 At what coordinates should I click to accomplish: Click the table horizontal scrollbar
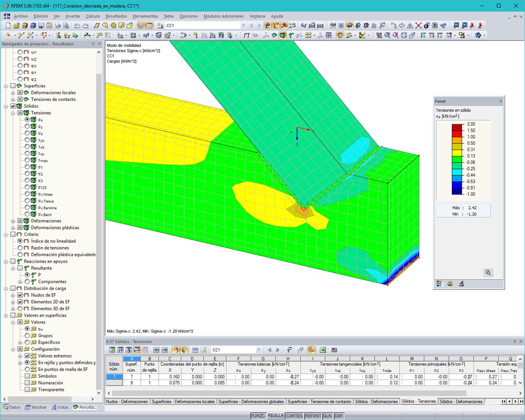point(289,393)
